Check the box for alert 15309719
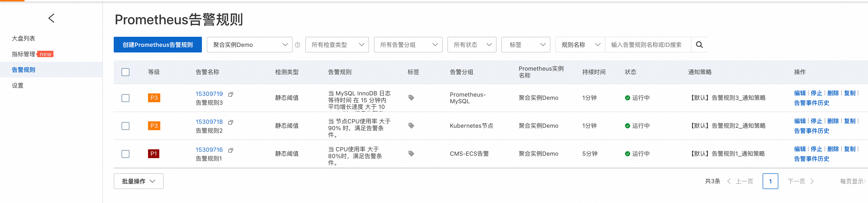This screenshot has width=868, height=203. (125, 98)
